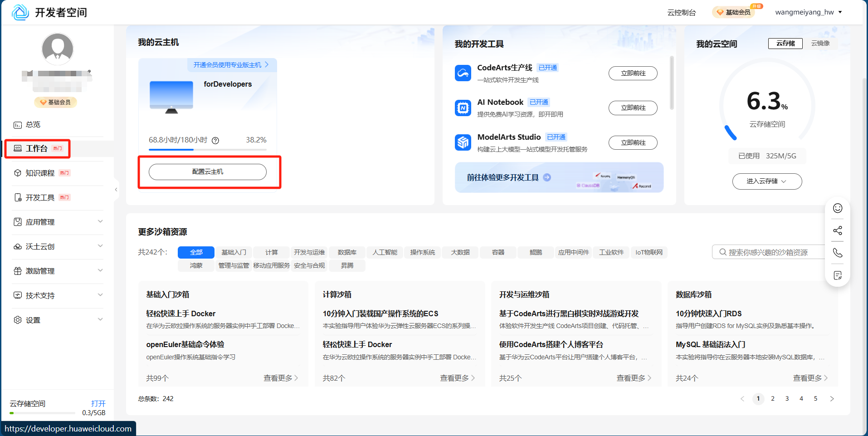Expand the 设置 menu chevron
Screen dimensions: 868x436
100,319
